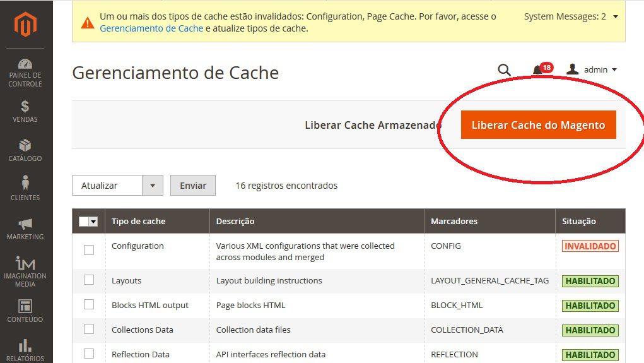Click '16 registros encontrados' text
The width and height of the screenshot is (644, 363).
(x=286, y=186)
